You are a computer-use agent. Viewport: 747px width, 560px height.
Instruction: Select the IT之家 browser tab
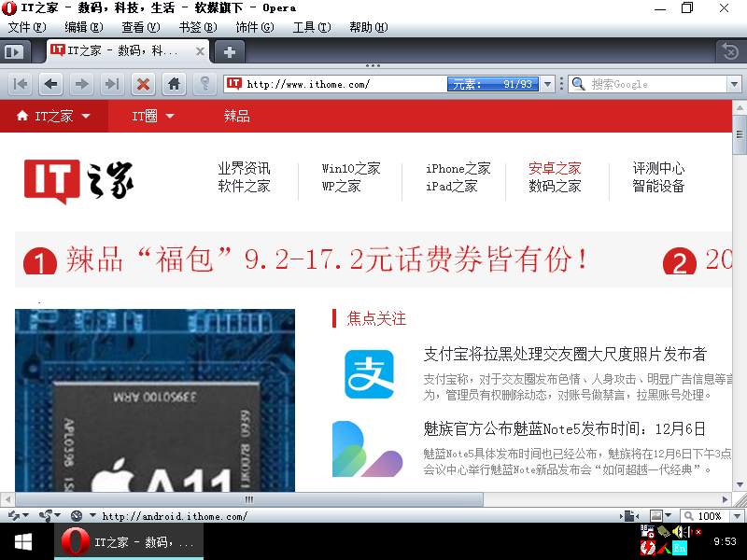coord(129,51)
